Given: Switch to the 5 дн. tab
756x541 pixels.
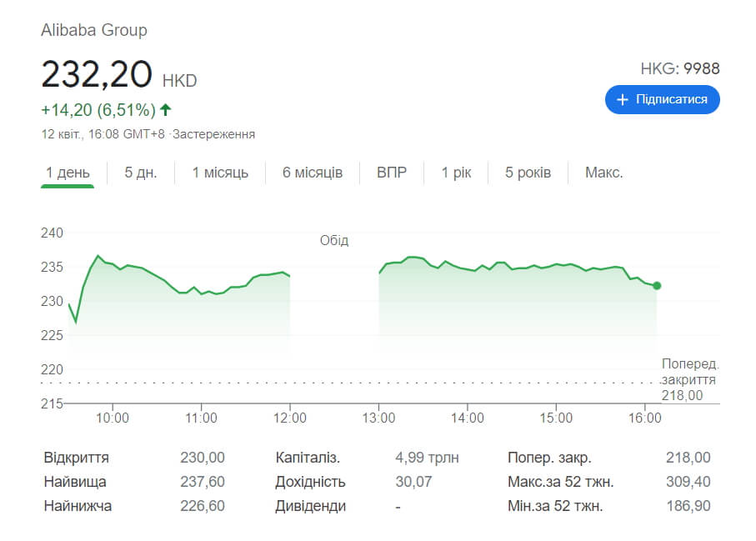Looking at the screenshot, I should pyautogui.click(x=141, y=173).
